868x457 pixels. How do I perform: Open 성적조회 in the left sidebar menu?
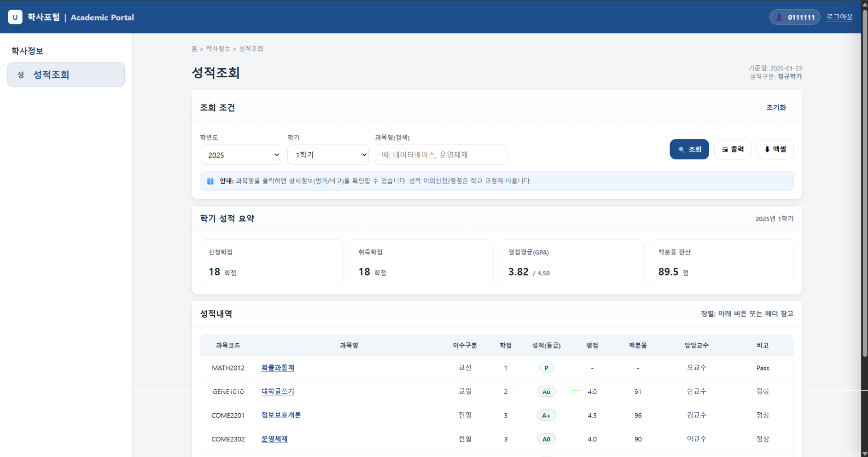66,75
